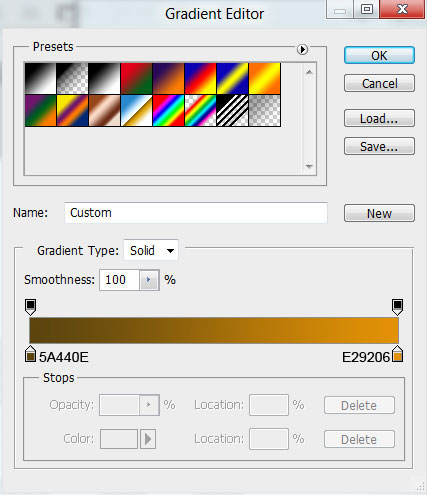This screenshot has width=427, height=495.
Task: Select the right opacity stop above gradient
Action: (397, 307)
